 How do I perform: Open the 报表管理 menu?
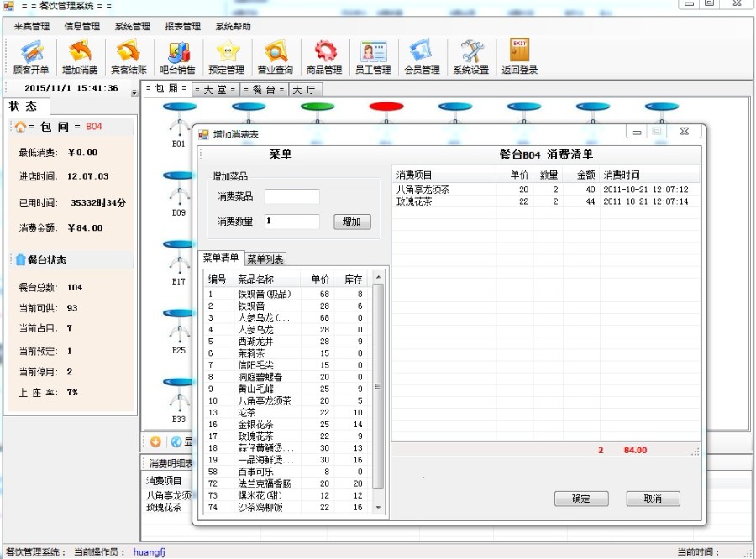pyautogui.click(x=181, y=26)
